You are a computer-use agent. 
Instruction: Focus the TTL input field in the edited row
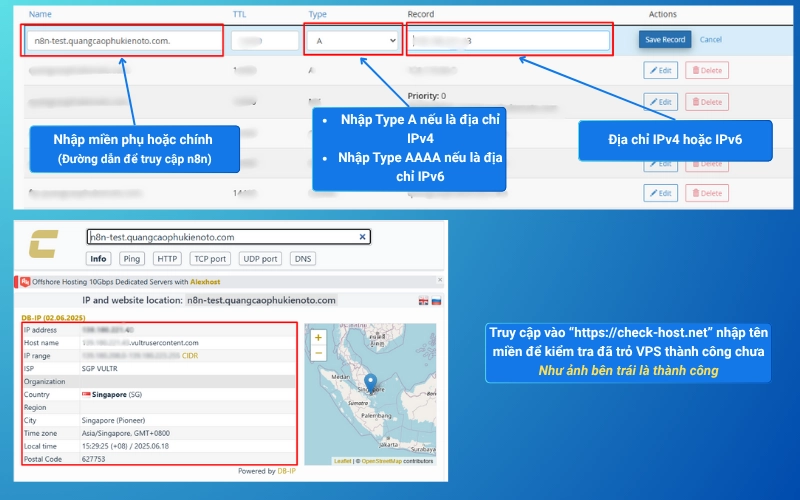265,41
